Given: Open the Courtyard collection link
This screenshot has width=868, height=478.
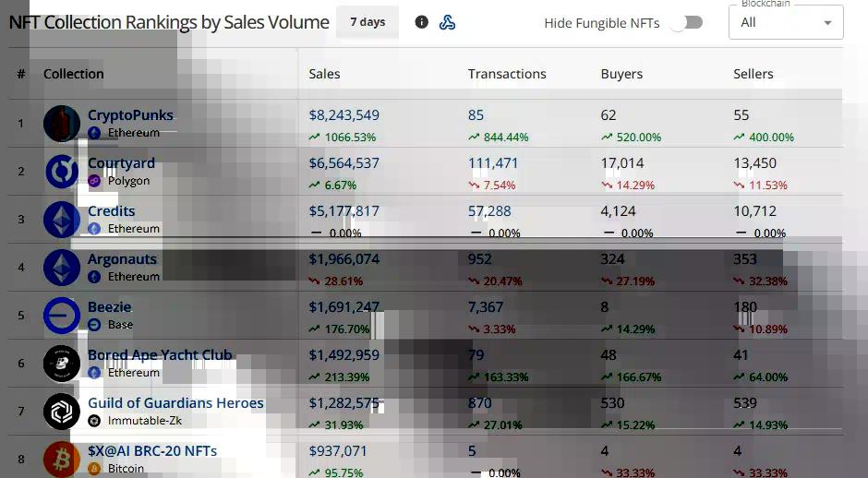Looking at the screenshot, I should [x=121, y=163].
